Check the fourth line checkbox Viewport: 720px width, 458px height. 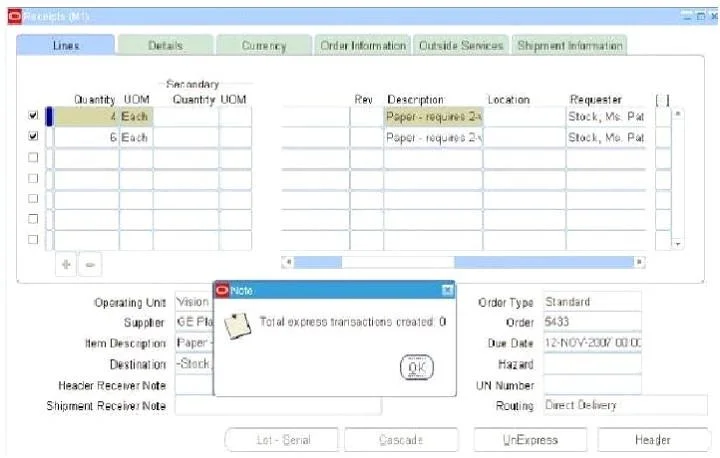33,178
